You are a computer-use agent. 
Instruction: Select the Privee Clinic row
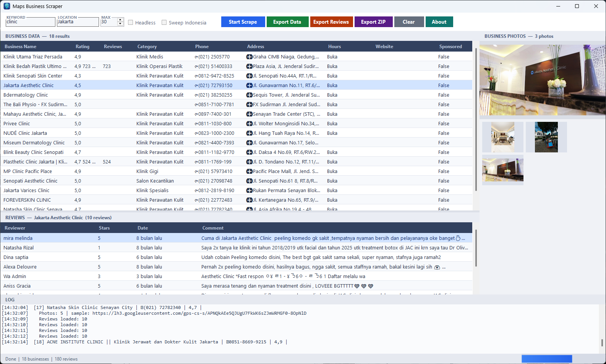(x=236, y=123)
